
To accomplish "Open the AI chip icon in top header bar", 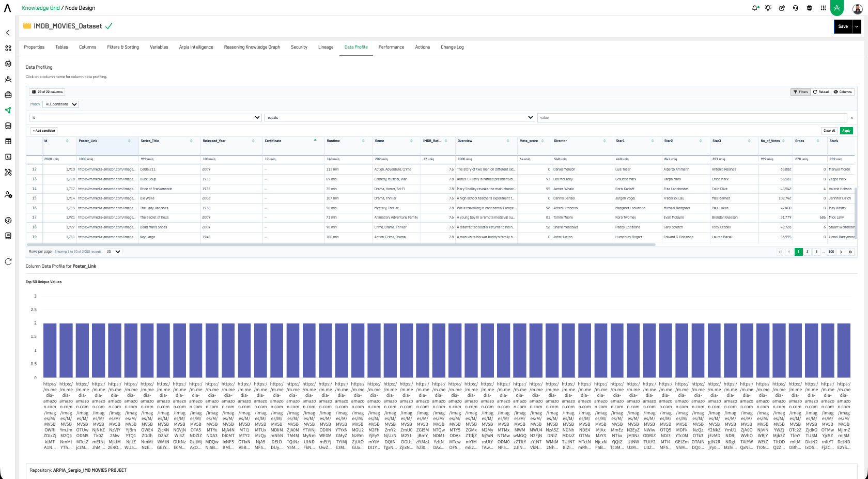I will [809, 8].
